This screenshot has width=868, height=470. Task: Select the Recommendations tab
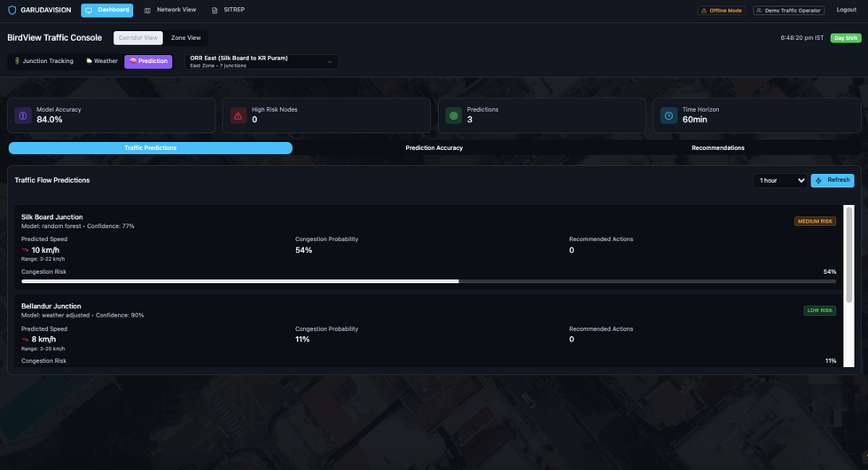click(x=718, y=148)
